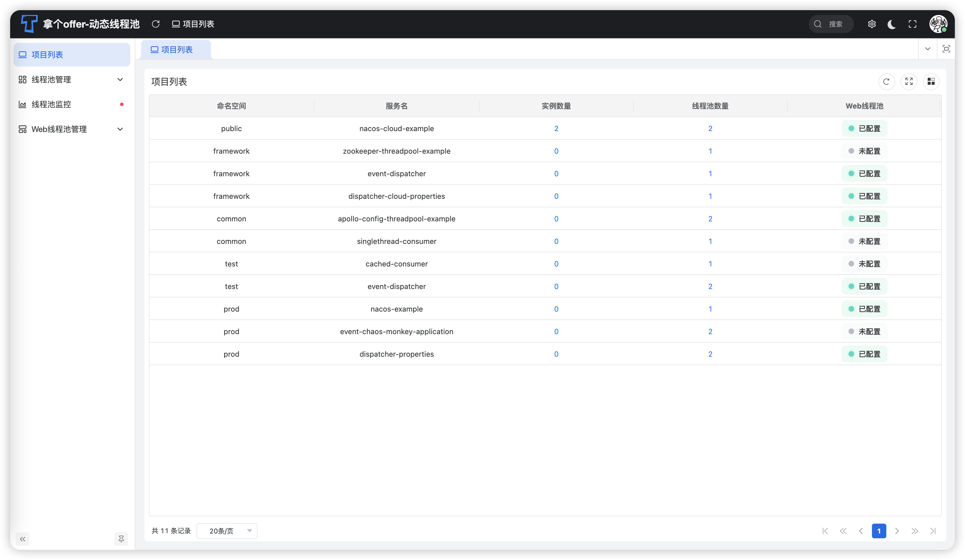This screenshot has width=965, height=560.
Task: Open thread pool count for zookeeper-threadpool-example
Action: (710, 151)
